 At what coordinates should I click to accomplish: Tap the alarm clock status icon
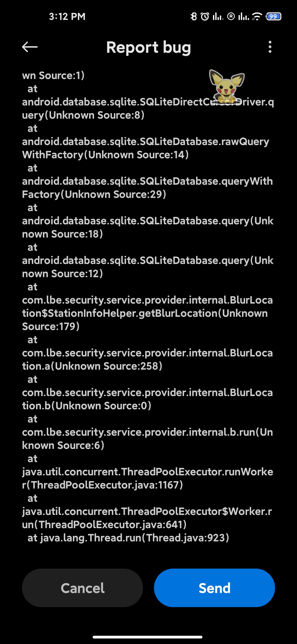click(x=205, y=17)
